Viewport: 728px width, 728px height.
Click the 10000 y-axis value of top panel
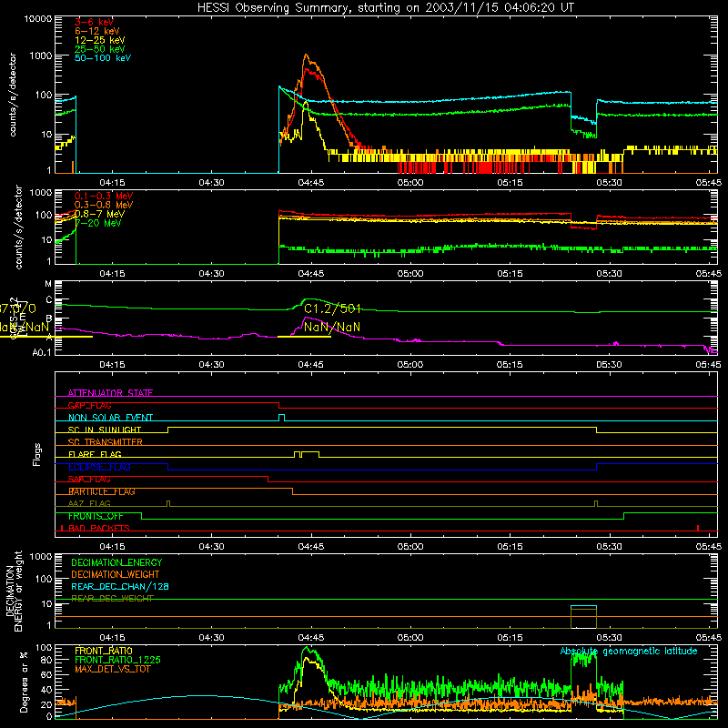point(38,19)
